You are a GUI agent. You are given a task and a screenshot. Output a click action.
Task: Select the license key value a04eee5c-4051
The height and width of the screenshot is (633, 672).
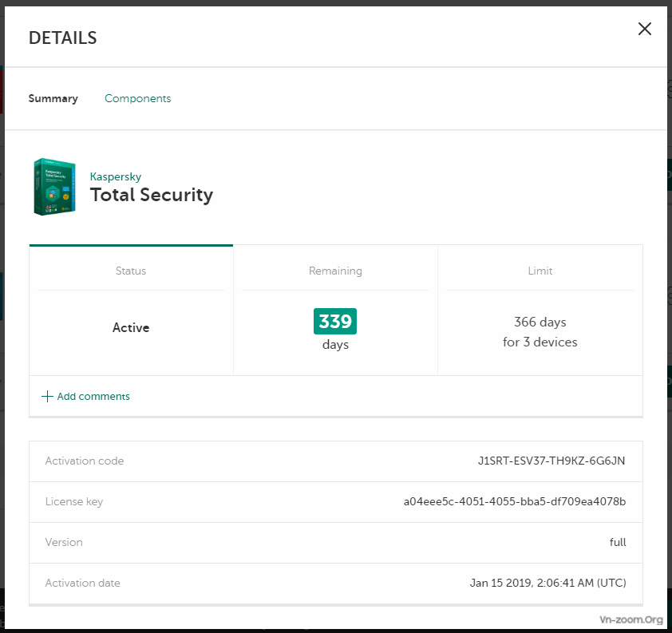[515, 502]
